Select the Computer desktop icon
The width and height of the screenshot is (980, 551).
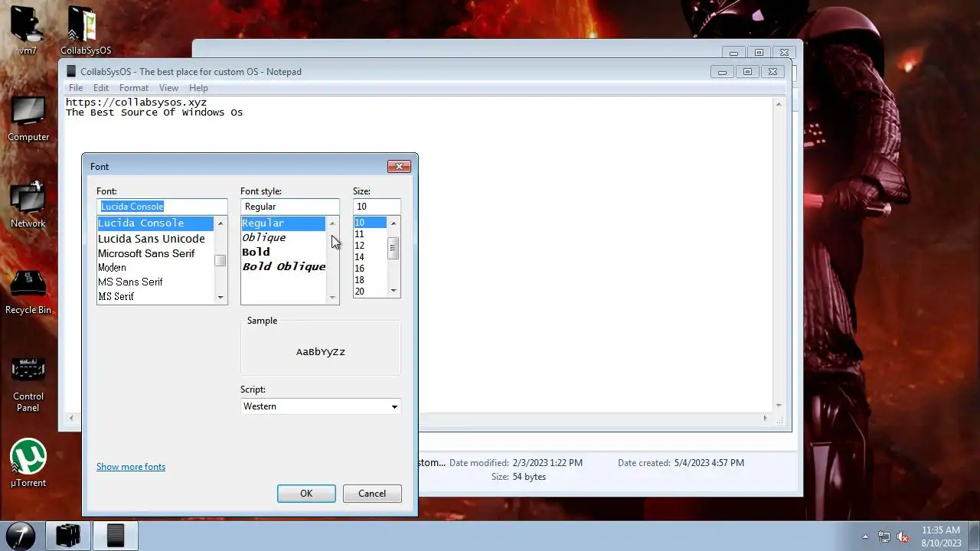pyautogui.click(x=28, y=119)
